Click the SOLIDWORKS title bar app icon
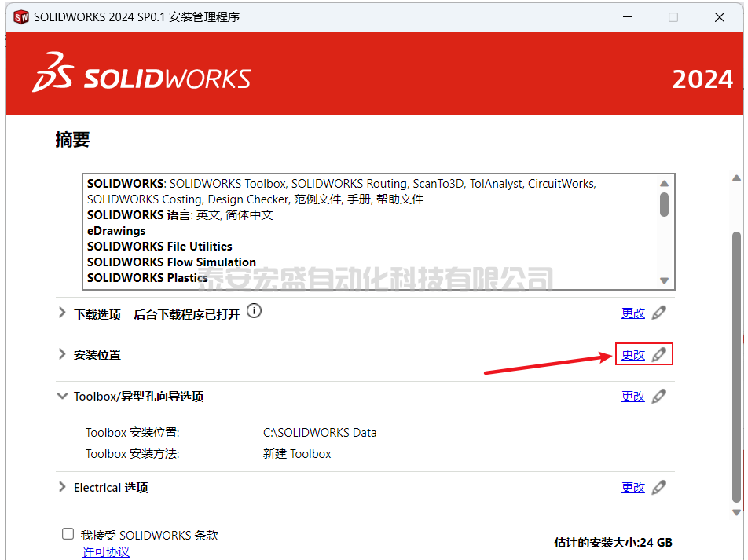 pos(20,16)
